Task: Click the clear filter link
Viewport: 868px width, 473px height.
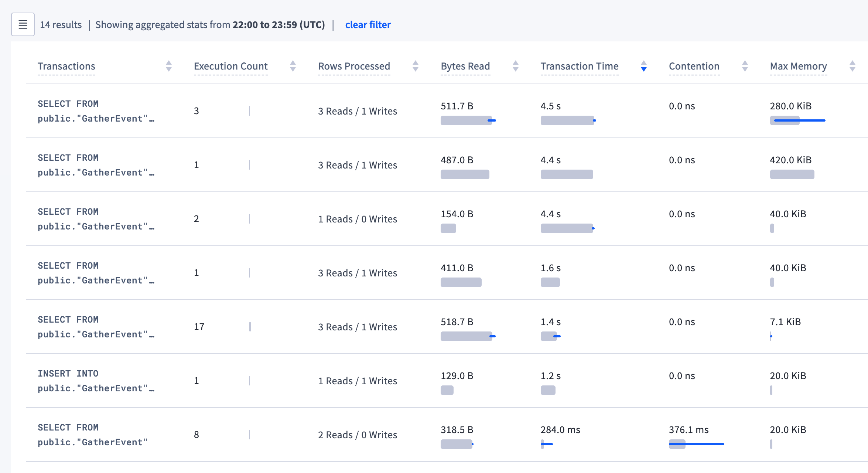Action: 368,24
